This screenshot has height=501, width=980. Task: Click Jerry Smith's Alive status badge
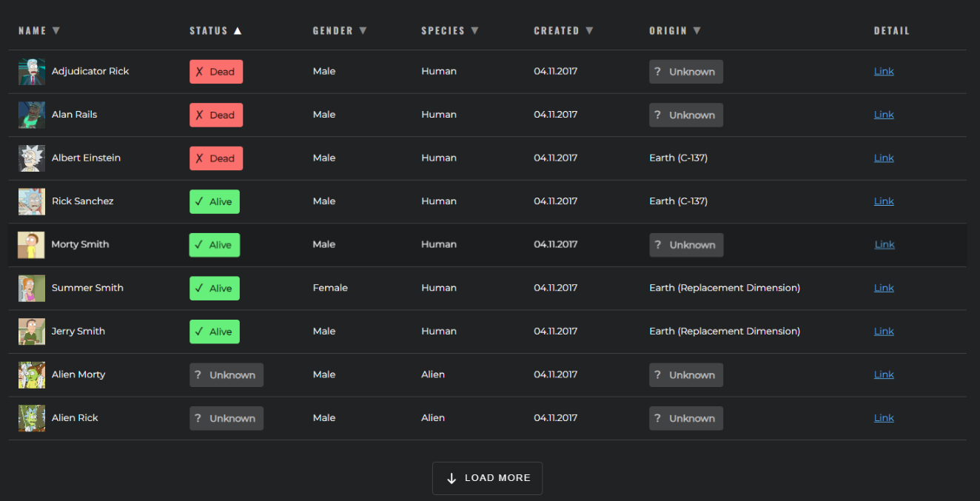click(215, 332)
